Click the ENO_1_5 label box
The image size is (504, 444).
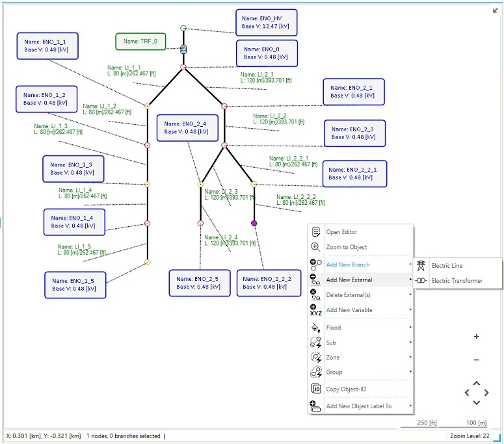[x=75, y=285]
